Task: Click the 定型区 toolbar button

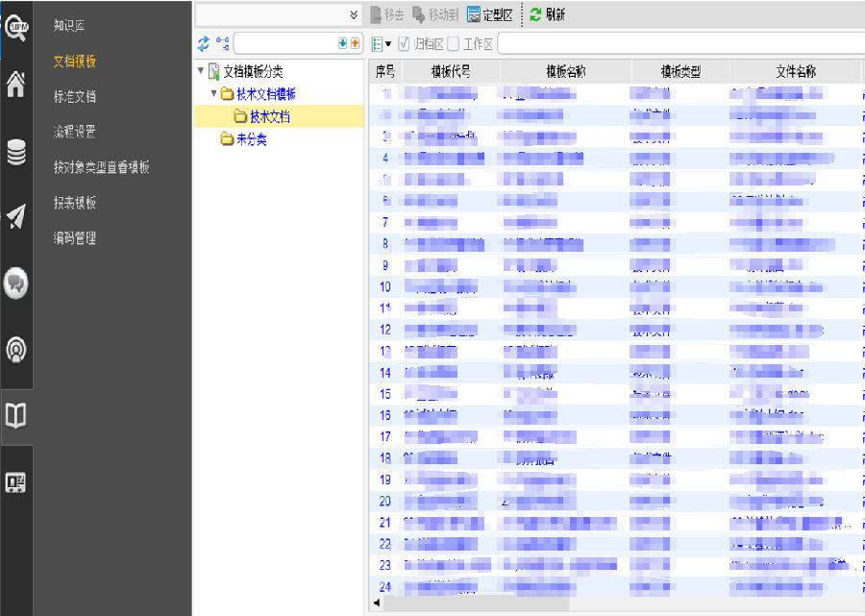Action: point(489,14)
